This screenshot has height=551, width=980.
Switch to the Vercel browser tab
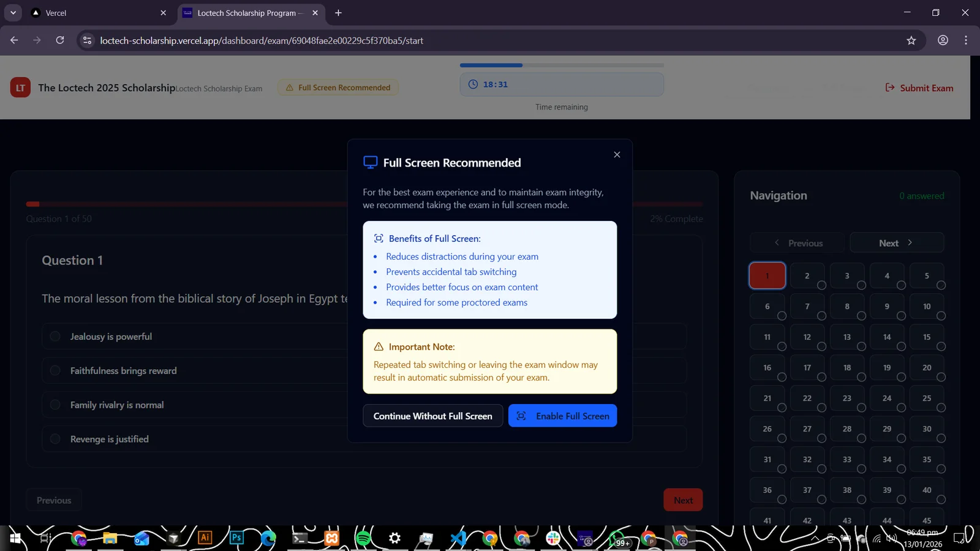(99, 13)
